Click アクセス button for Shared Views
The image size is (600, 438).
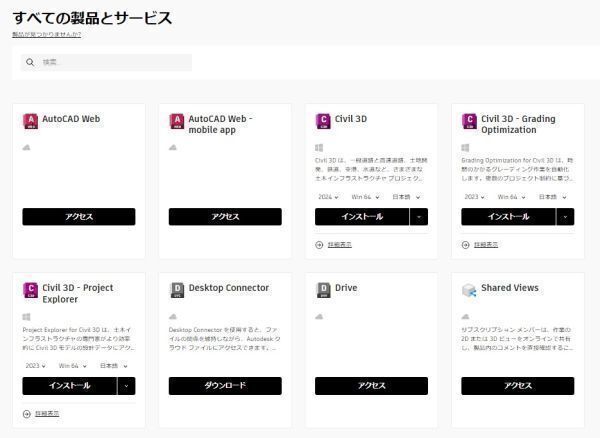click(x=518, y=386)
